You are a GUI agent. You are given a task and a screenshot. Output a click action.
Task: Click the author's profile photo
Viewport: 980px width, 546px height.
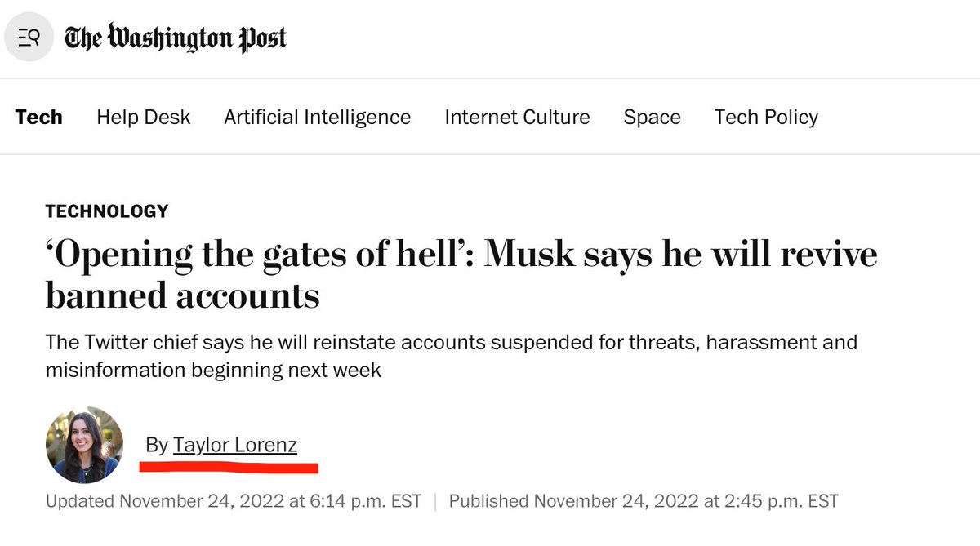point(84,446)
